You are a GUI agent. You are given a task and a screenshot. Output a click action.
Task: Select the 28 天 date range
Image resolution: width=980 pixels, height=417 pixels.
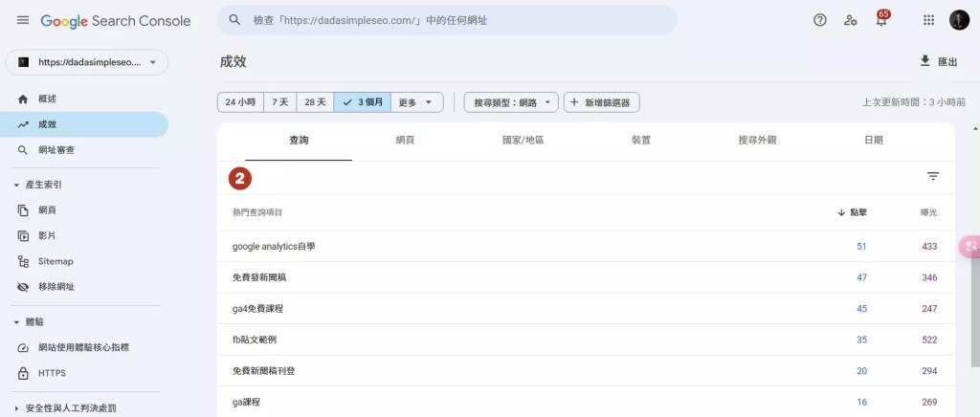pyautogui.click(x=315, y=102)
